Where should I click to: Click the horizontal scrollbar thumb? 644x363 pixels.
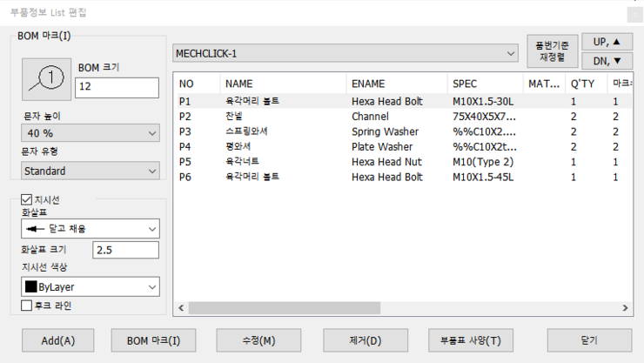(285, 307)
